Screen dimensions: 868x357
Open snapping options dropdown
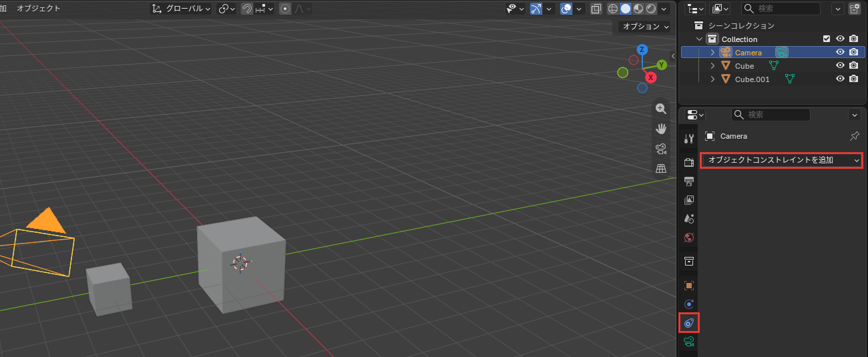(264, 9)
